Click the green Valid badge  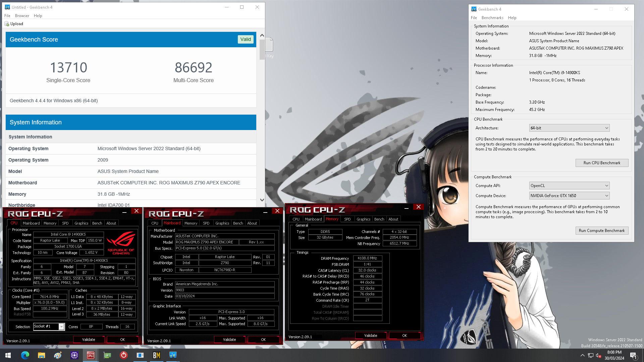[246, 39]
